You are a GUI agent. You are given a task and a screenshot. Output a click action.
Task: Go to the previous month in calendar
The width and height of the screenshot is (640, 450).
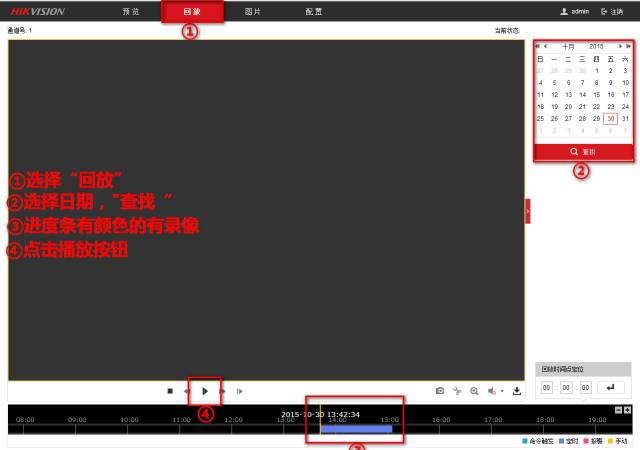(546, 46)
